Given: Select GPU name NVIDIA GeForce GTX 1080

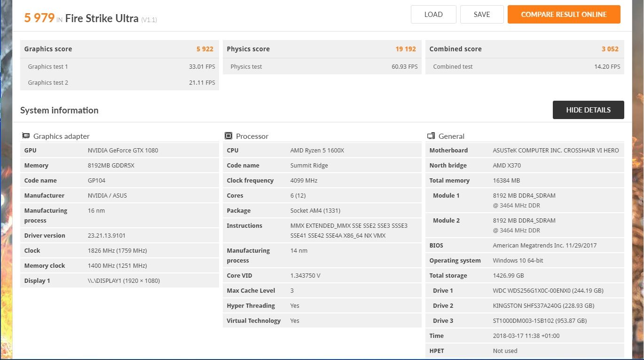Looking at the screenshot, I should click(x=123, y=151).
